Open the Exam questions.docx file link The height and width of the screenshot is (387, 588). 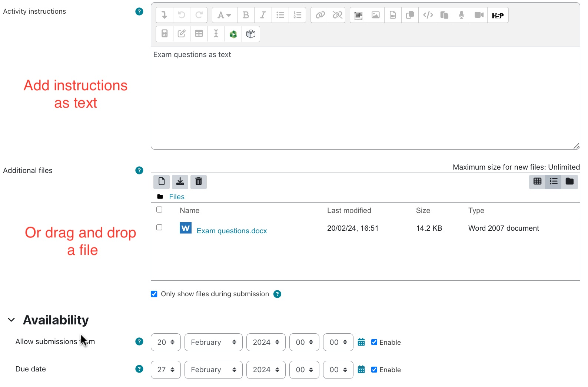(232, 231)
